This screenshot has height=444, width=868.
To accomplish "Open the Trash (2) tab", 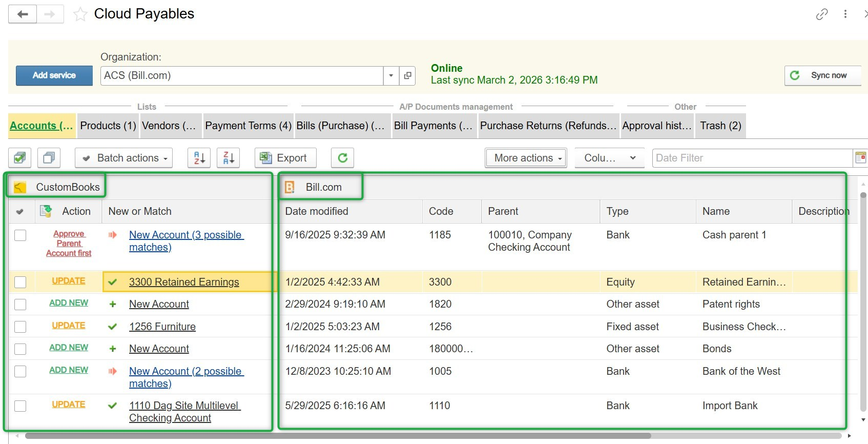I will point(720,126).
